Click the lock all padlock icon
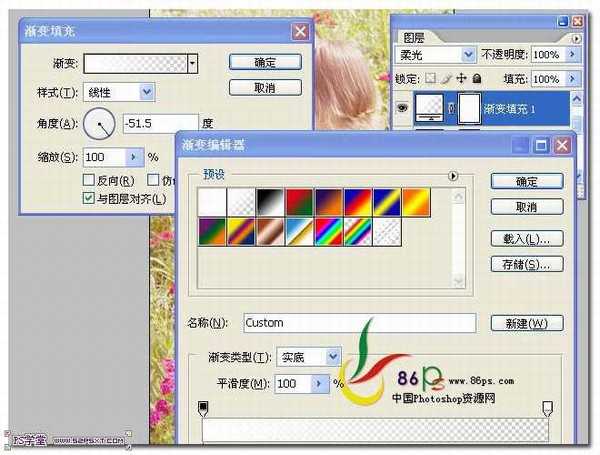 [475, 78]
